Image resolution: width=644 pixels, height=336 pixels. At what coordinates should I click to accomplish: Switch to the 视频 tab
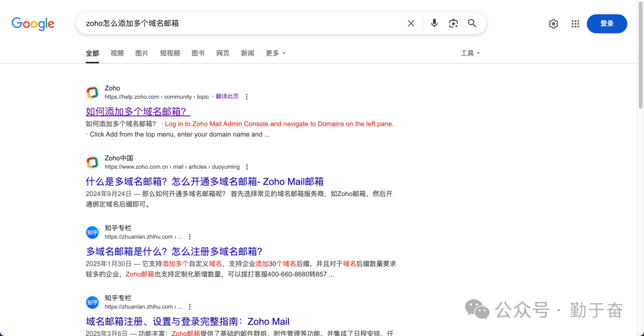pyautogui.click(x=117, y=53)
